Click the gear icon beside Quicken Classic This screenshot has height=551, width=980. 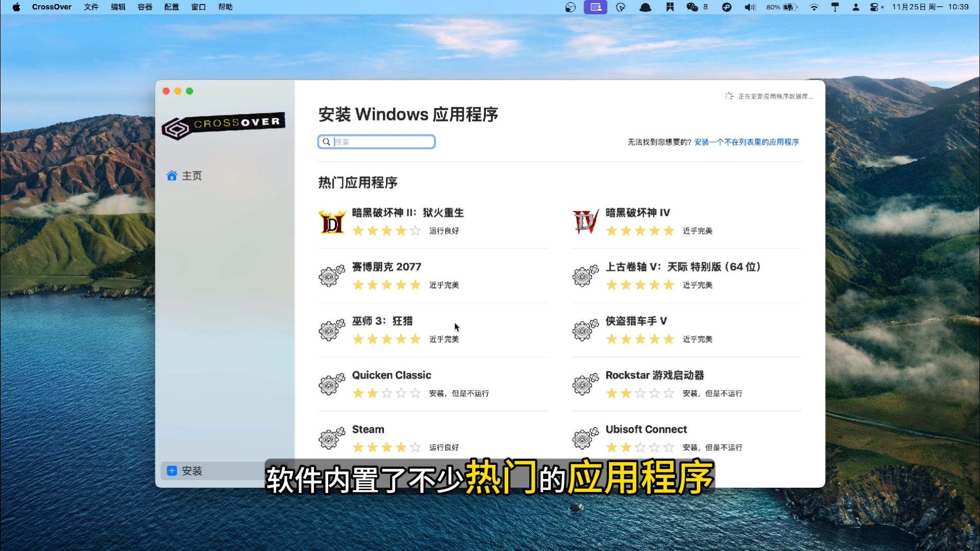332,384
